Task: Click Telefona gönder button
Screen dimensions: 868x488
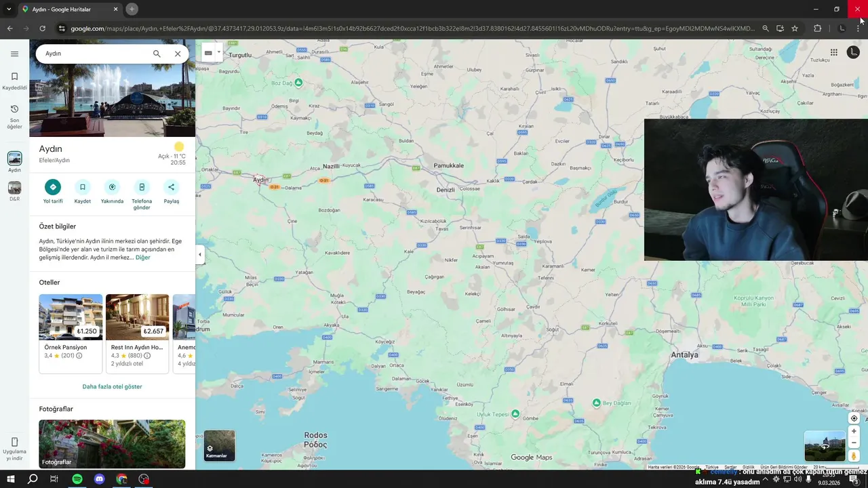Action: (x=142, y=195)
